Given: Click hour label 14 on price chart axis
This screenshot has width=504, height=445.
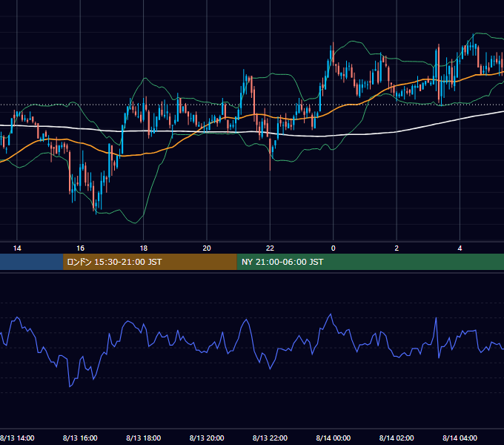Looking at the screenshot, I should pos(17,248).
